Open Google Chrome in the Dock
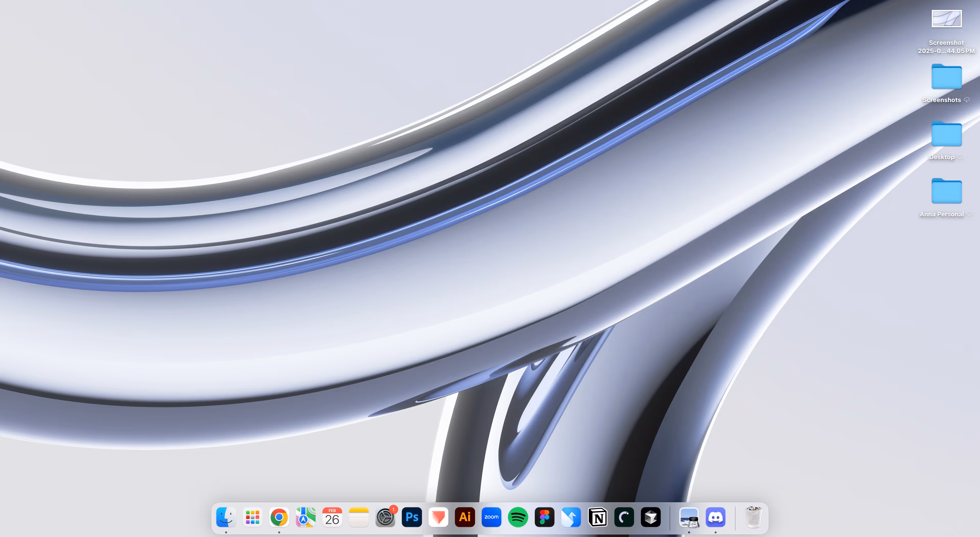This screenshot has width=980, height=537. click(x=279, y=517)
